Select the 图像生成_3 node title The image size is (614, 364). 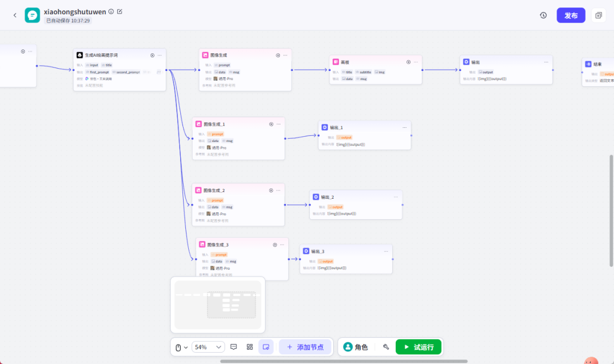pyautogui.click(x=218, y=245)
